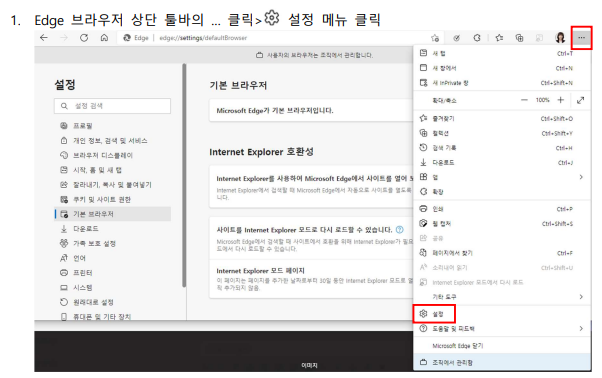The image size is (602, 378).
Task: Open 가족 보호 설정 sidebar item
Action: pos(112,243)
